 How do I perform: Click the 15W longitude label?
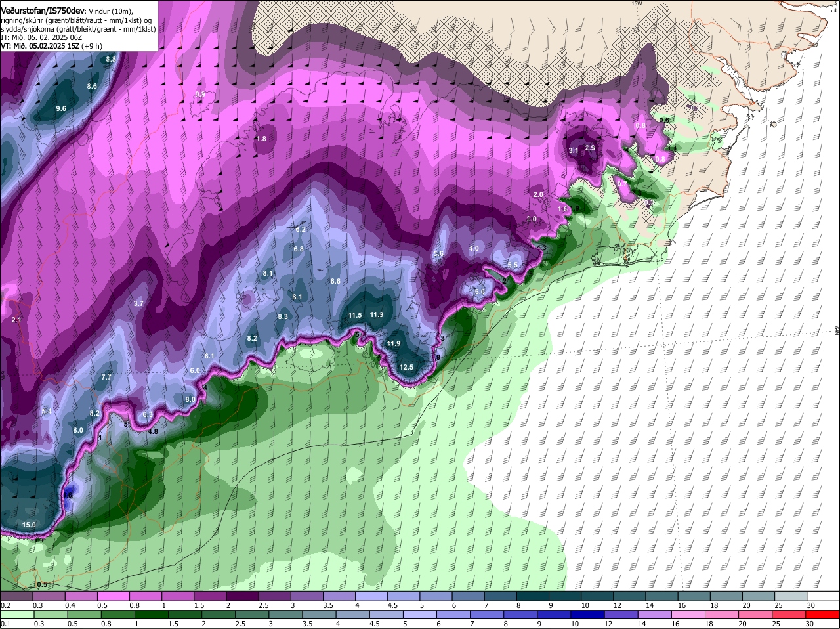(x=636, y=3)
